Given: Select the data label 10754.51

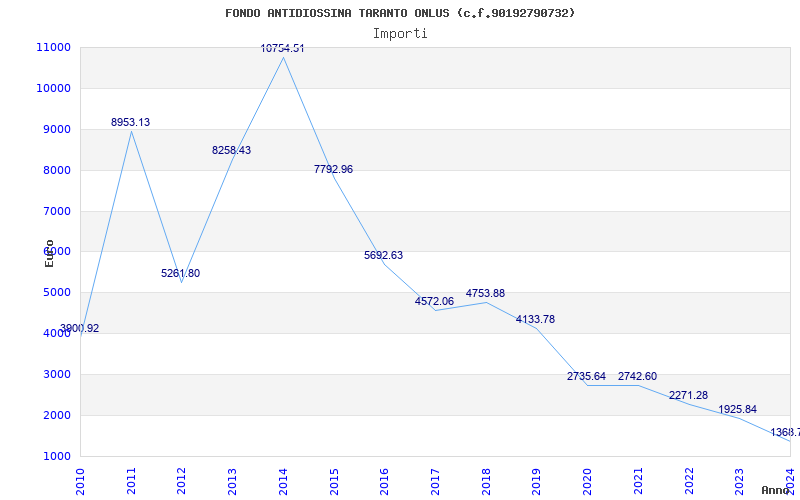Looking at the screenshot, I should (x=282, y=48).
